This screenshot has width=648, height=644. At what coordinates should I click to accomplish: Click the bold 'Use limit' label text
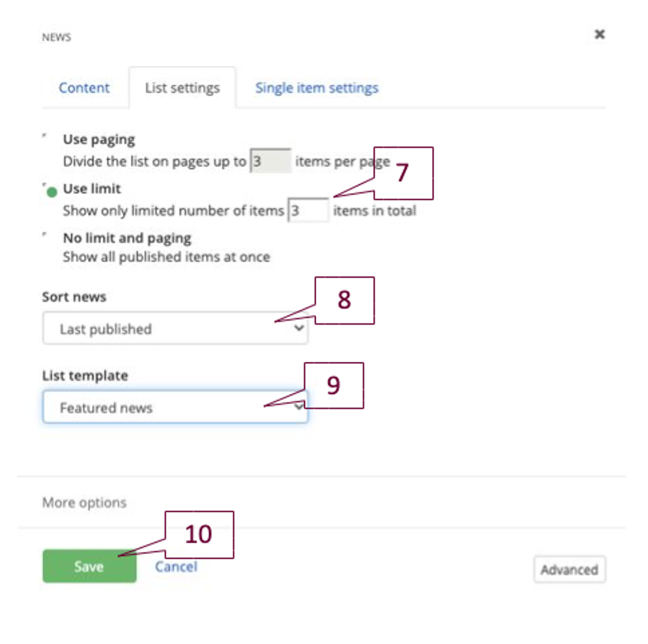pyautogui.click(x=92, y=189)
